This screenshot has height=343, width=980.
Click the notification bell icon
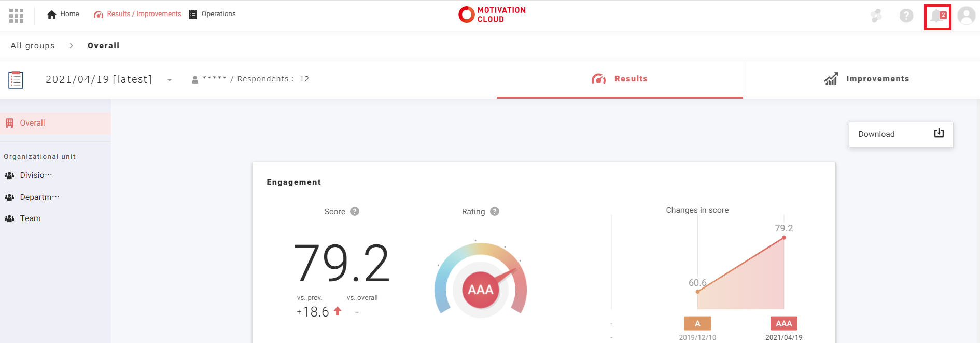pyautogui.click(x=937, y=17)
